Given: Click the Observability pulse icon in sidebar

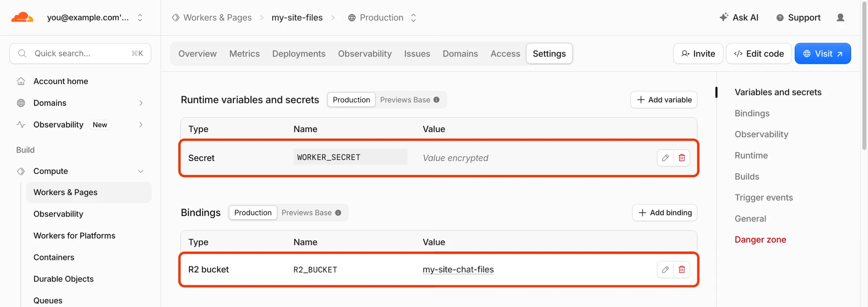Looking at the screenshot, I should [21, 125].
